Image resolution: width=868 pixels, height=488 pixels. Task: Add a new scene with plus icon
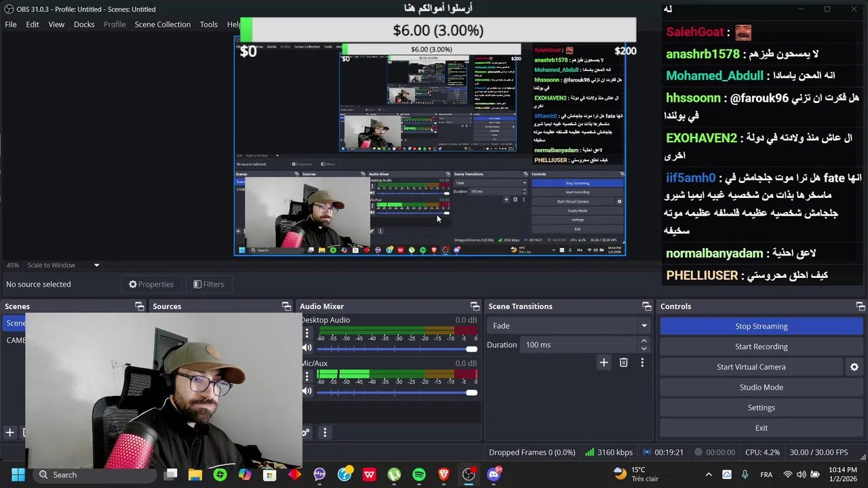(10, 432)
